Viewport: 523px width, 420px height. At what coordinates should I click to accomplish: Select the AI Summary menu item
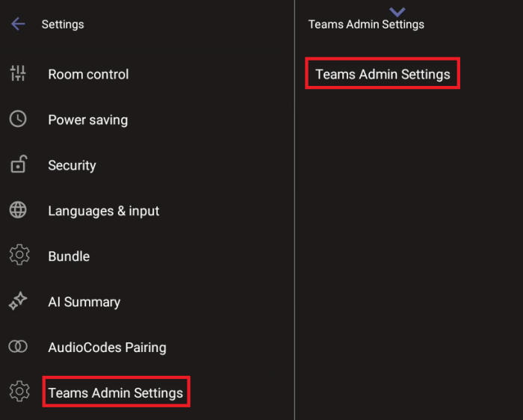[x=84, y=302]
